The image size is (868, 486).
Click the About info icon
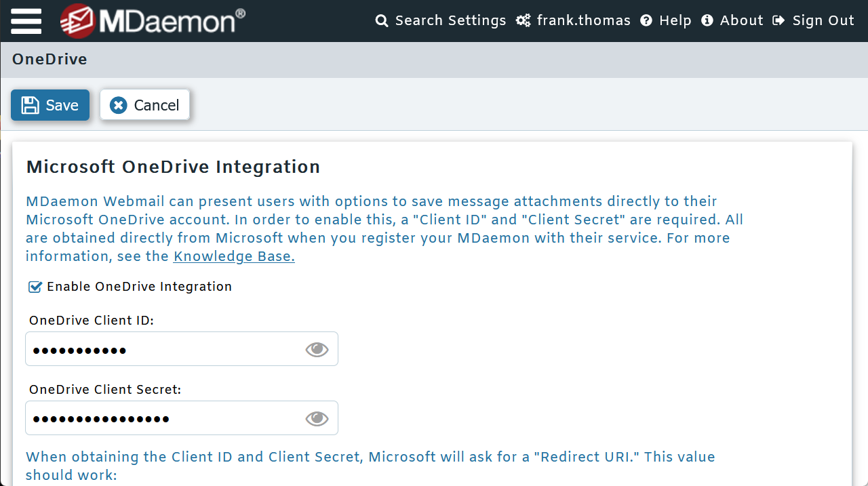(x=707, y=20)
